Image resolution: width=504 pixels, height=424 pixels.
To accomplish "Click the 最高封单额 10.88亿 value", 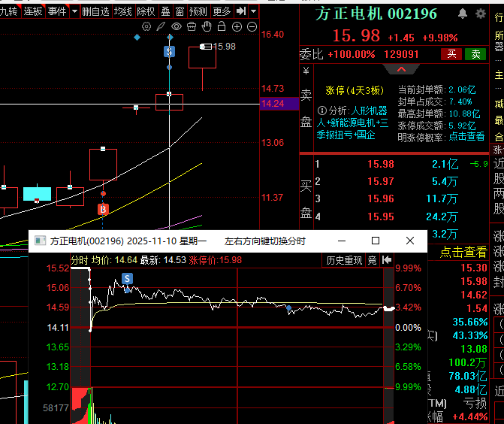I will coord(464,114).
